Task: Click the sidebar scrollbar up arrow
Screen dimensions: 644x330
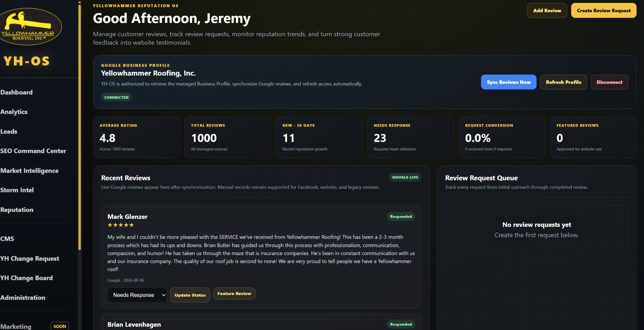Action: (x=80, y=2)
